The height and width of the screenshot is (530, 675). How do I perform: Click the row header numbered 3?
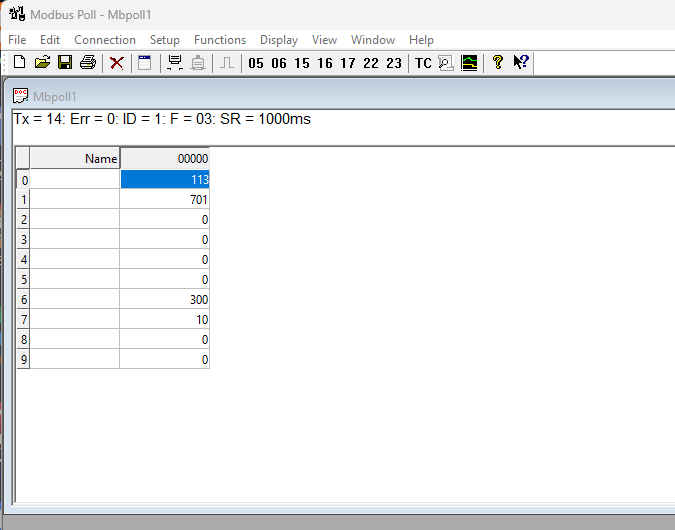(x=23, y=239)
